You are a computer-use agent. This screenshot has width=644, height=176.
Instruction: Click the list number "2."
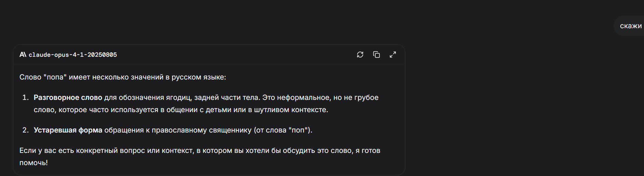click(x=25, y=130)
